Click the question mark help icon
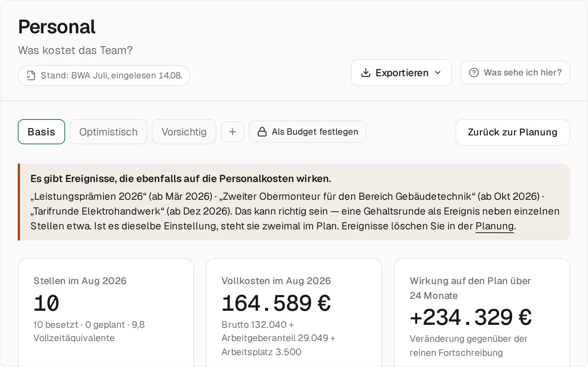 (474, 73)
